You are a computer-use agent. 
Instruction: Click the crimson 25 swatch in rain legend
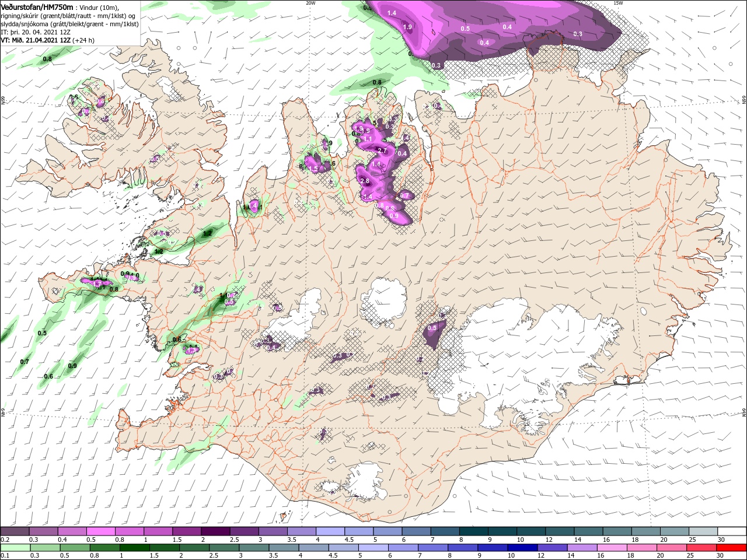(702, 548)
